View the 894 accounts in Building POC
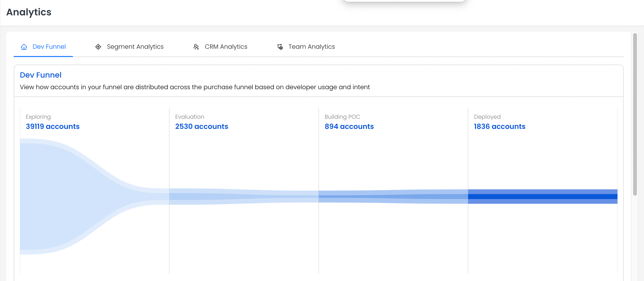This screenshot has width=644, height=281. pos(349,126)
